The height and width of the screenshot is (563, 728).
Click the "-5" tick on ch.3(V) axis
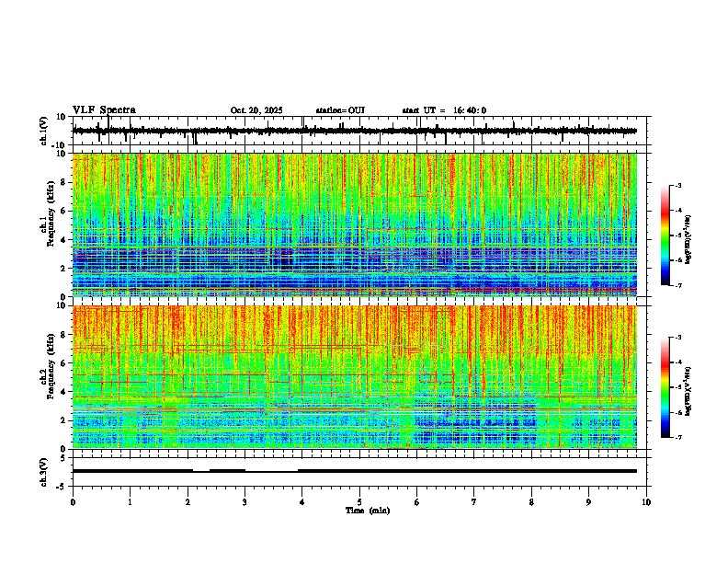click(62, 487)
